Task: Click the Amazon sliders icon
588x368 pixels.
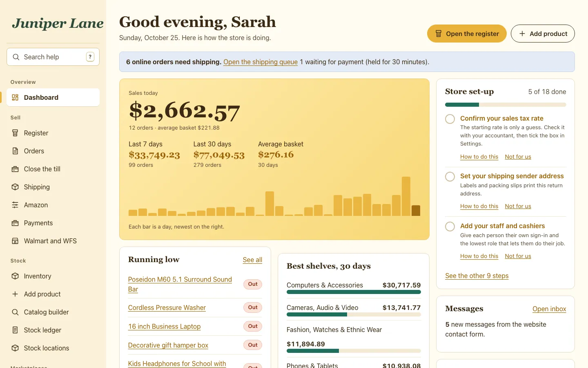Action: tap(15, 205)
